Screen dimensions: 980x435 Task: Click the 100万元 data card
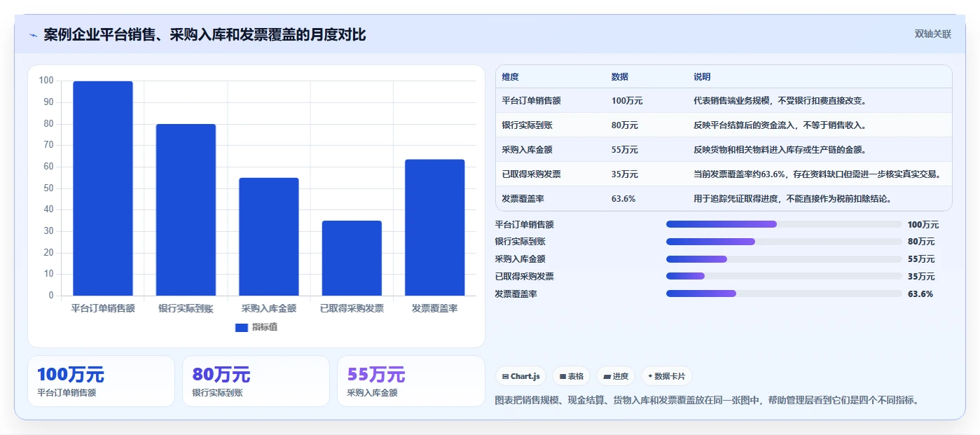101,381
